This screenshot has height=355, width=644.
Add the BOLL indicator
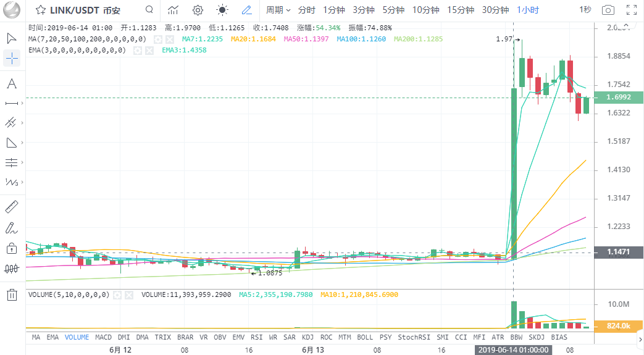365,337
